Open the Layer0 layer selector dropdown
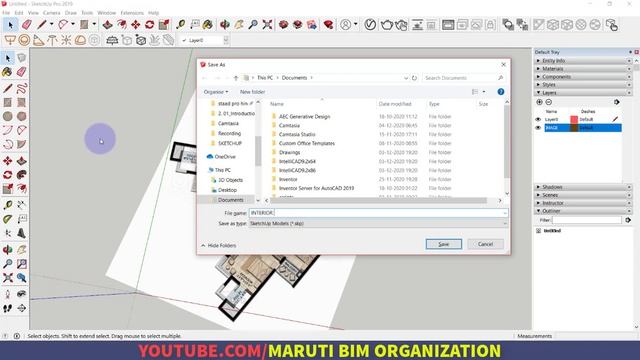The height and width of the screenshot is (360, 640). pyautogui.click(x=226, y=40)
